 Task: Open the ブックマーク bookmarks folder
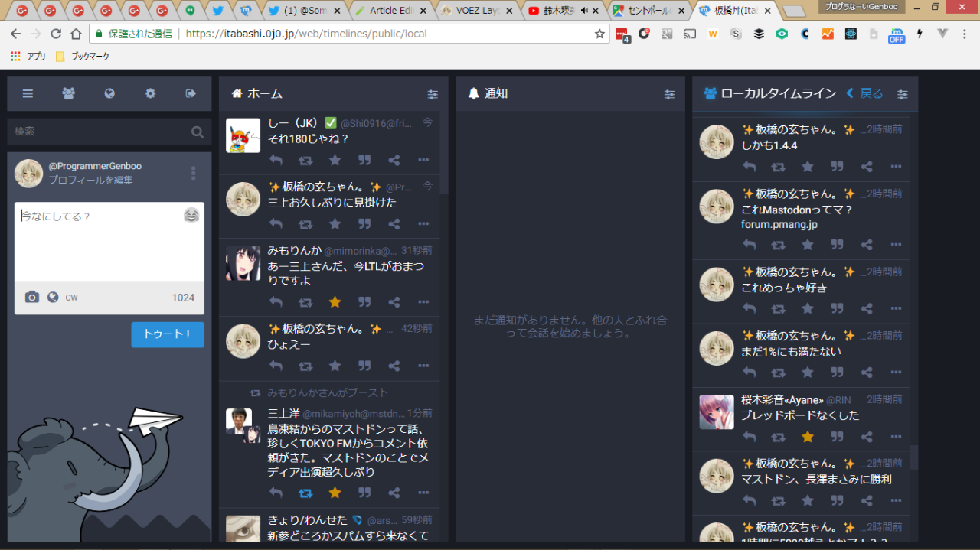(x=83, y=57)
